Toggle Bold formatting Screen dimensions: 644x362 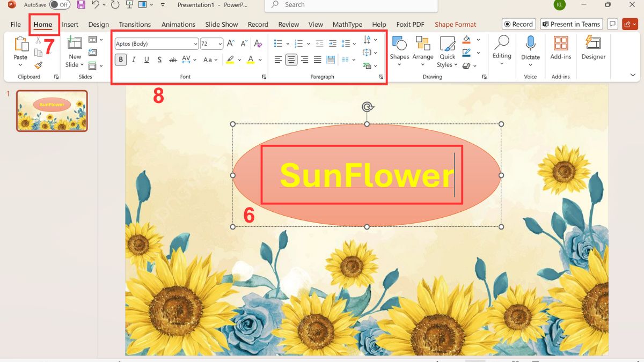121,60
